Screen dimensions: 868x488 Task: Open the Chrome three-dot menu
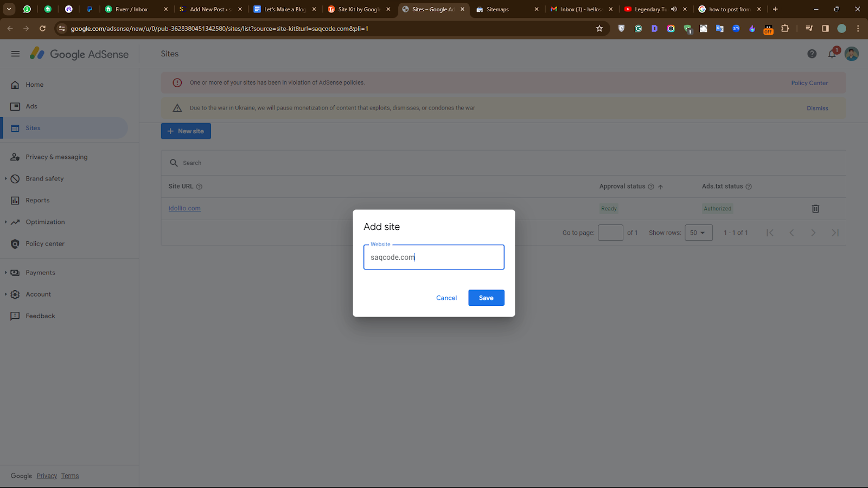858,29
